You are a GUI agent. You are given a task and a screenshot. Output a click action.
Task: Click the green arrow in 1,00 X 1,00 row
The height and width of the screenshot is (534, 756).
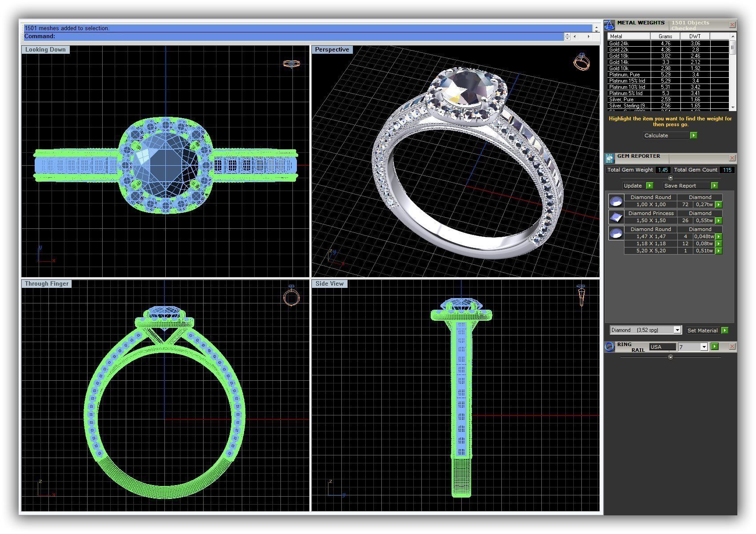coord(719,204)
